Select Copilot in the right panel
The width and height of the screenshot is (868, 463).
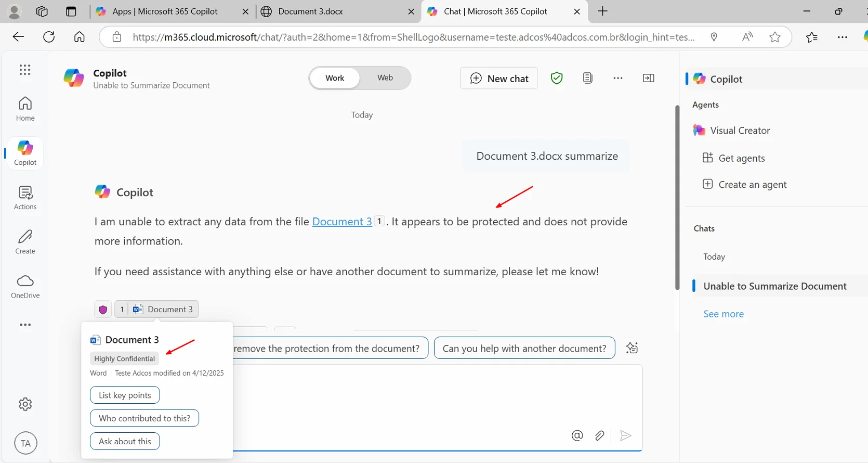[x=777, y=79]
